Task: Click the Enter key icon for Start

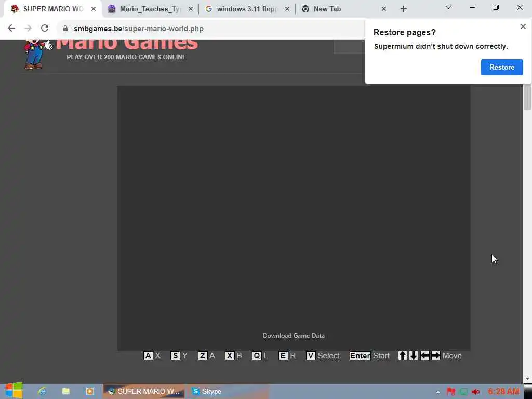Action: point(360,355)
